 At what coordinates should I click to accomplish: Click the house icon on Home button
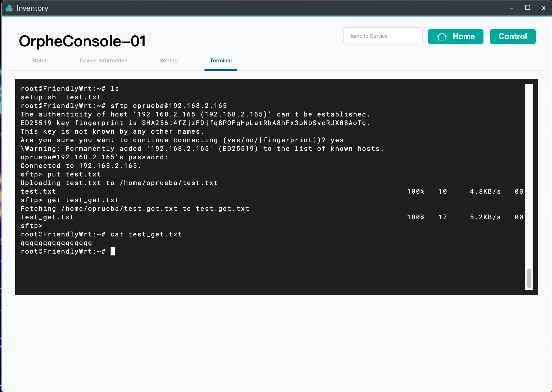tap(442, 36)
